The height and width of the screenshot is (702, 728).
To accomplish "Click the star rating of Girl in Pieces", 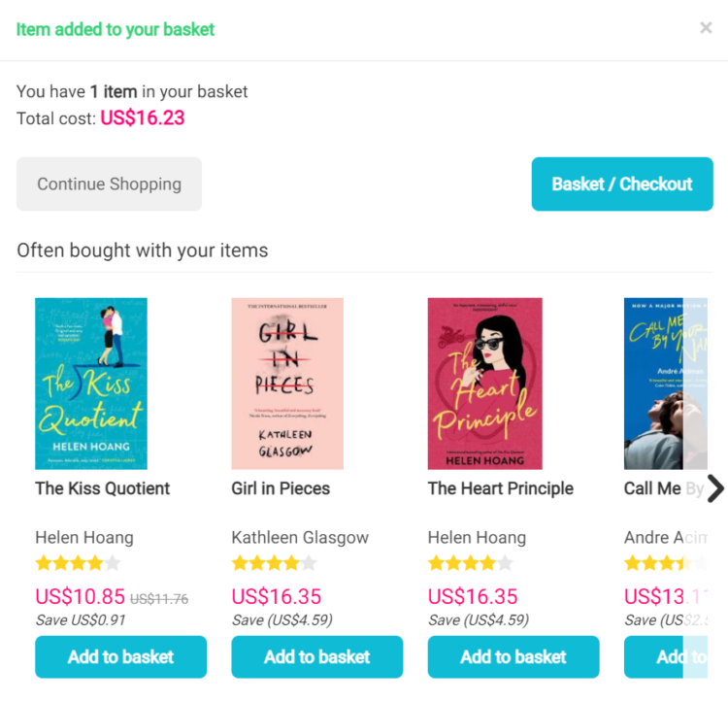I will tap(274, 563).
